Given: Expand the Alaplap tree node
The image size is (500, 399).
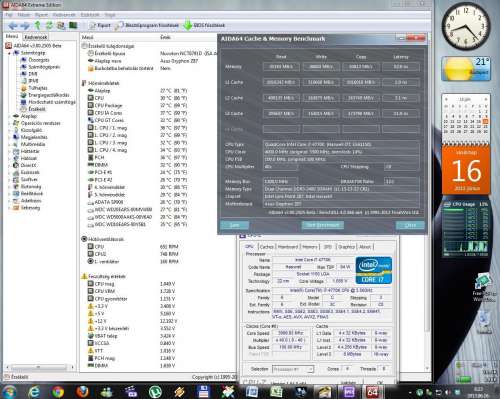Looking at the screenshot, I should (x=9, y=116).
